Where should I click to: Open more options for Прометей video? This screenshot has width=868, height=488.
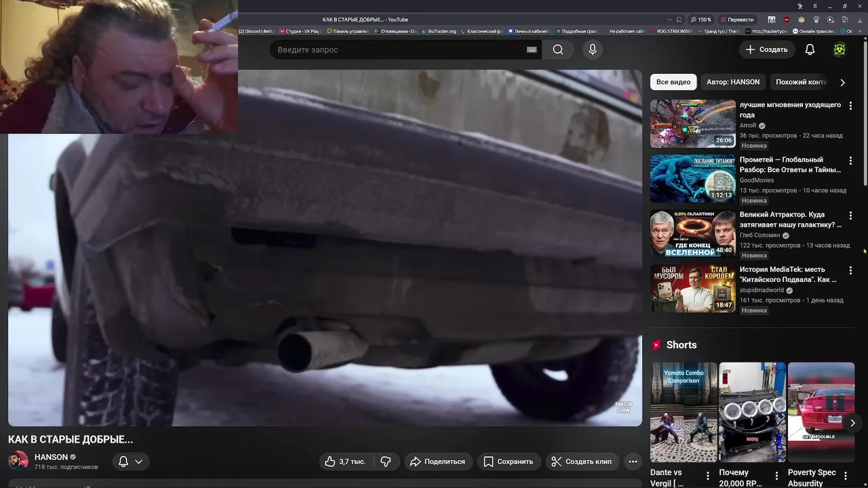(850, 161)
